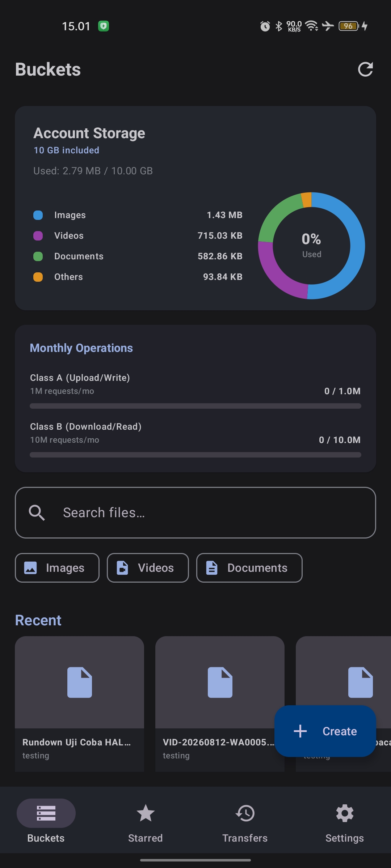This screenshot has height=868, width=391.
Task: Select the Buckets storage icon in navigation
Action: [x=46, y=813]
